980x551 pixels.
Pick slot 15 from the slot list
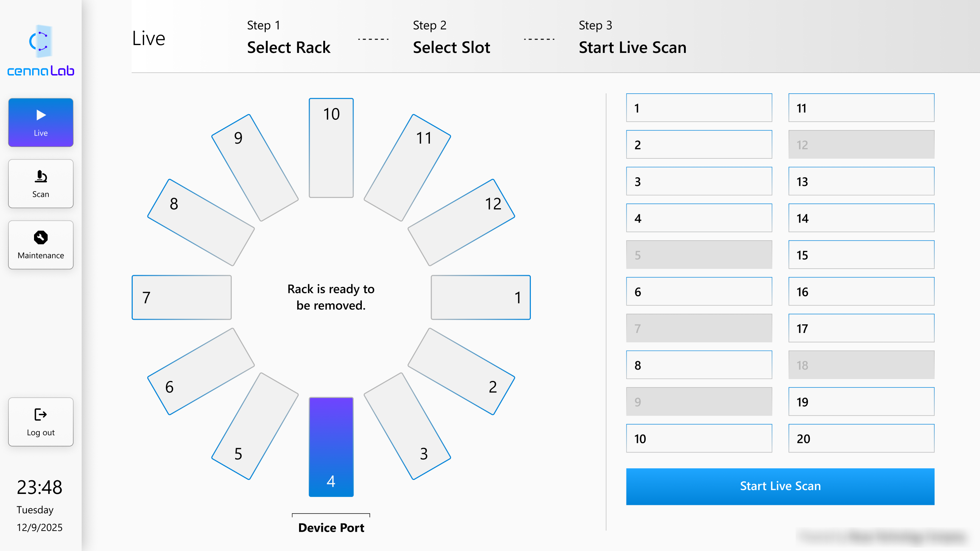861,255
